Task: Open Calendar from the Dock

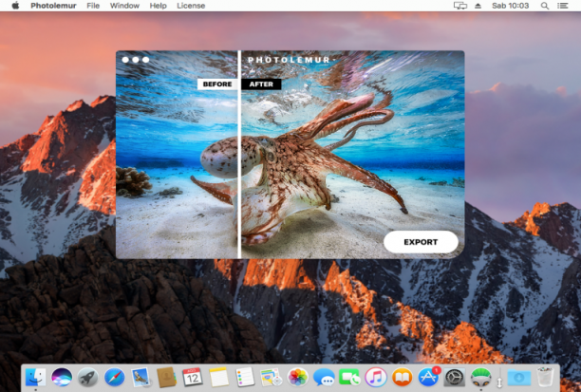Action: [193, 378]
